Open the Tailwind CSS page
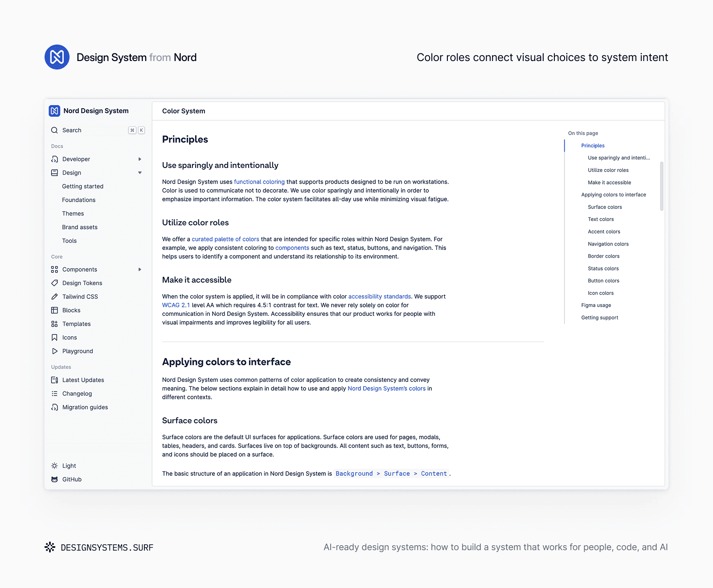The image size is (713, 588). [x=80, y=297]
